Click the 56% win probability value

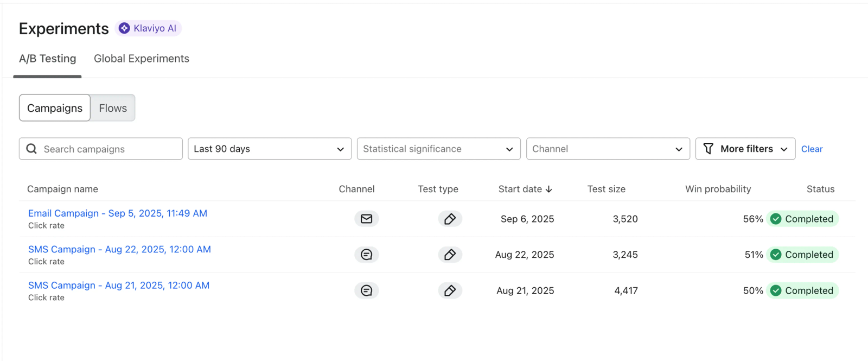(753, 219)
